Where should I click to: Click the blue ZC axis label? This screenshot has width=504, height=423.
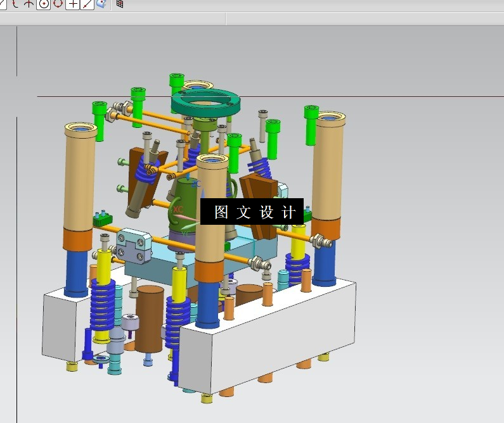(196, 184)
